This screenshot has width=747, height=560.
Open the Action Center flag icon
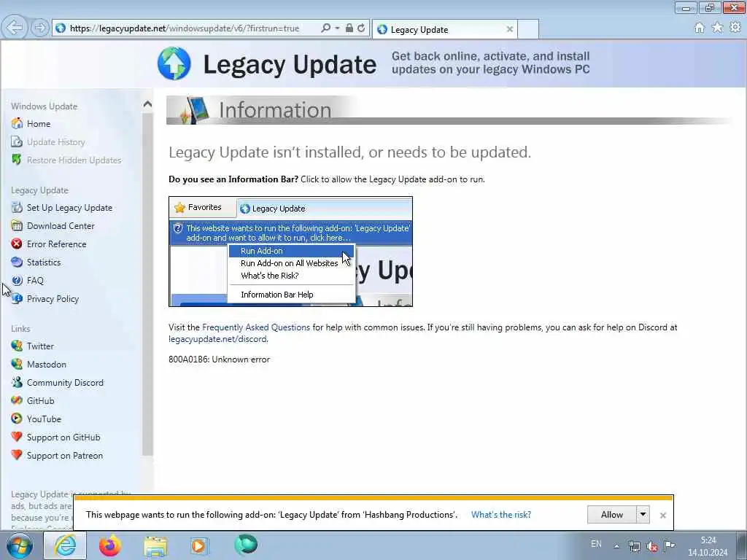pos(669,545)
